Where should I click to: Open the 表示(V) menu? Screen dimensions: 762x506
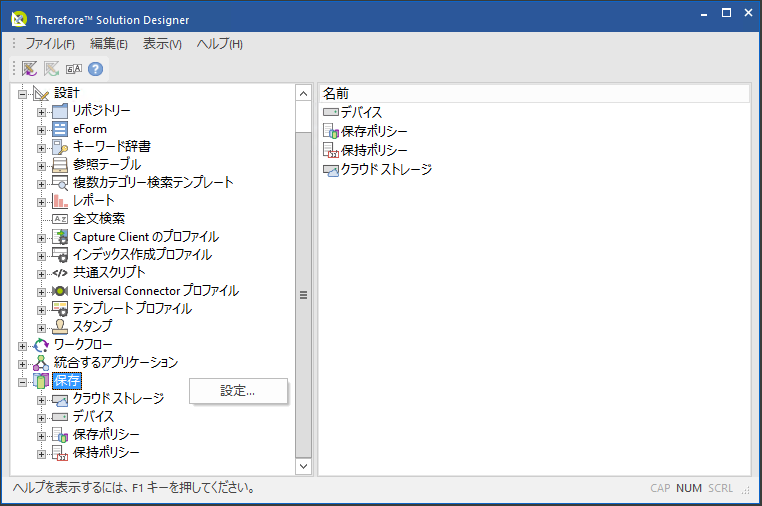(162, 44)
